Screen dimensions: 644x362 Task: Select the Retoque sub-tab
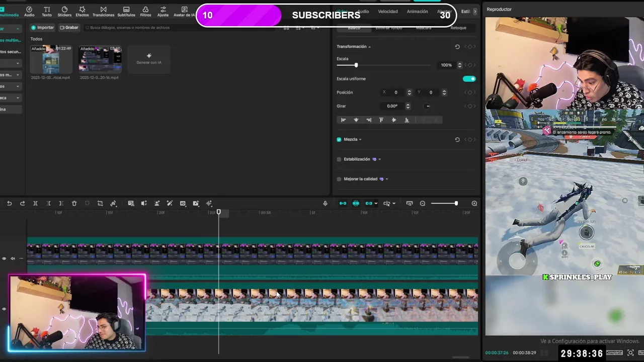click(458, 28)
